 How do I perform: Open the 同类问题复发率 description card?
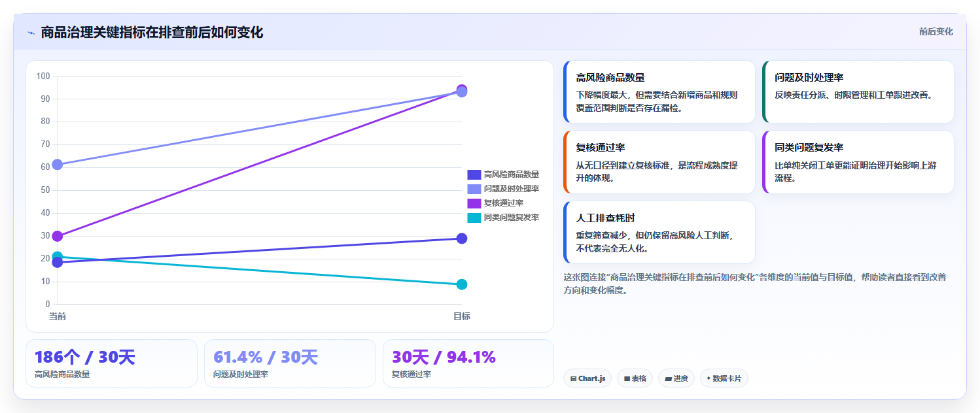858,162
